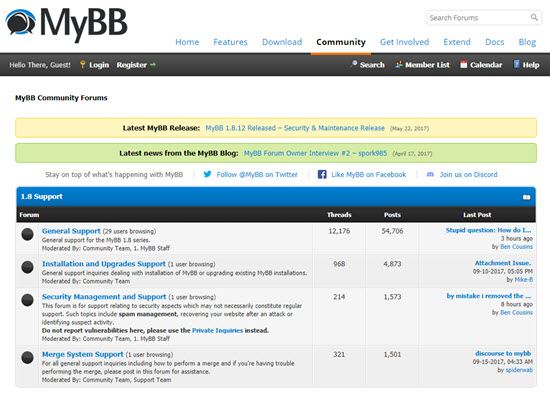Screen dimensions: 550x393
Task: Click the Search toolbar icon in dark bar
Action: 354,64
